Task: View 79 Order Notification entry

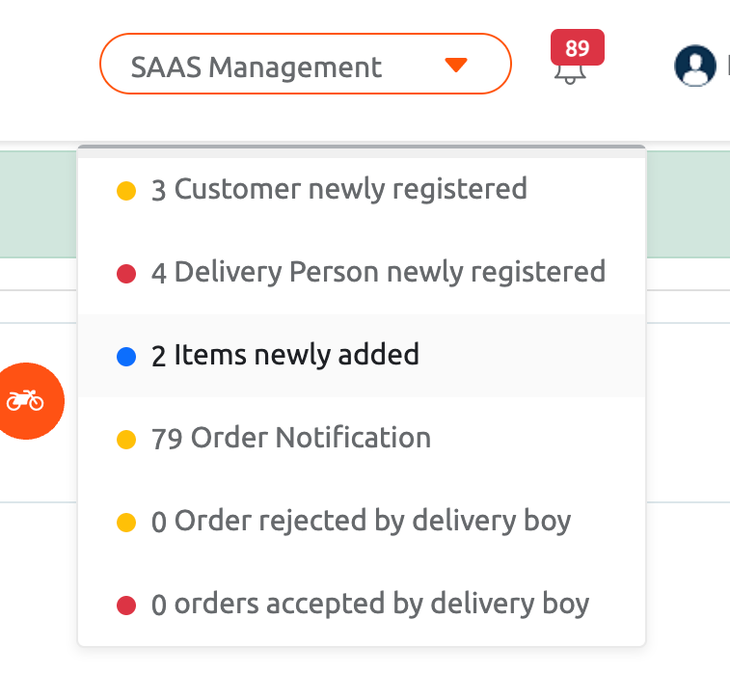Action: click(362, 439)
